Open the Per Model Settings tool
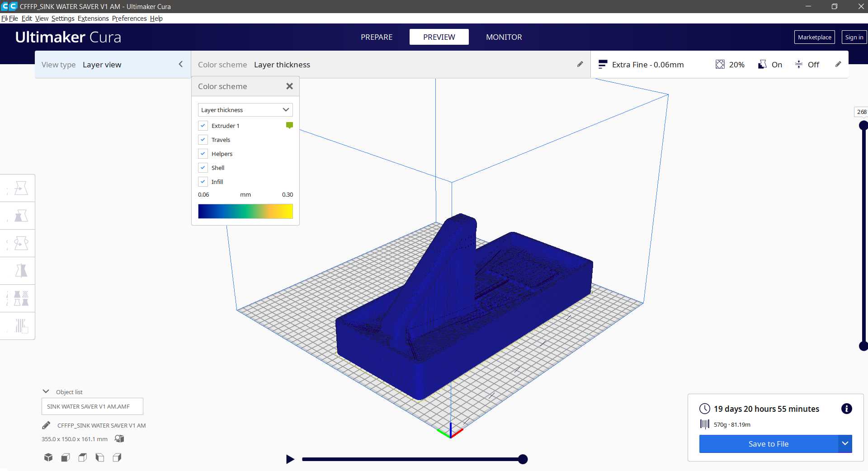The height and width of the screenshot is (471, 868). point(21,298)
